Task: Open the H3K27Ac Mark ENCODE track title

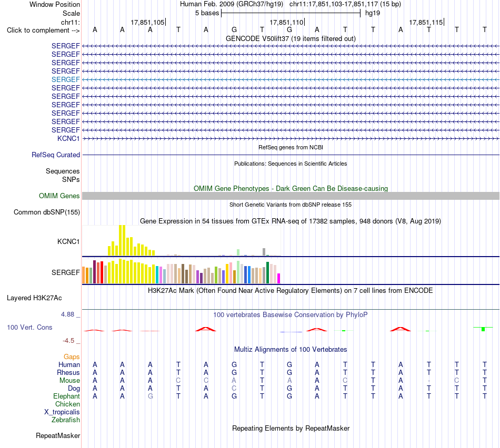Action: (291, 291)
